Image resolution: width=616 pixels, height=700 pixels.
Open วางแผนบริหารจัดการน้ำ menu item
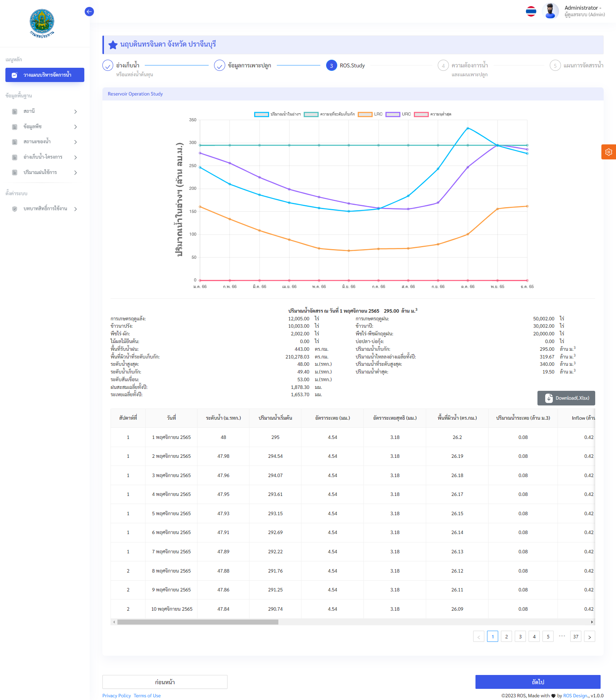coord(45,75)
